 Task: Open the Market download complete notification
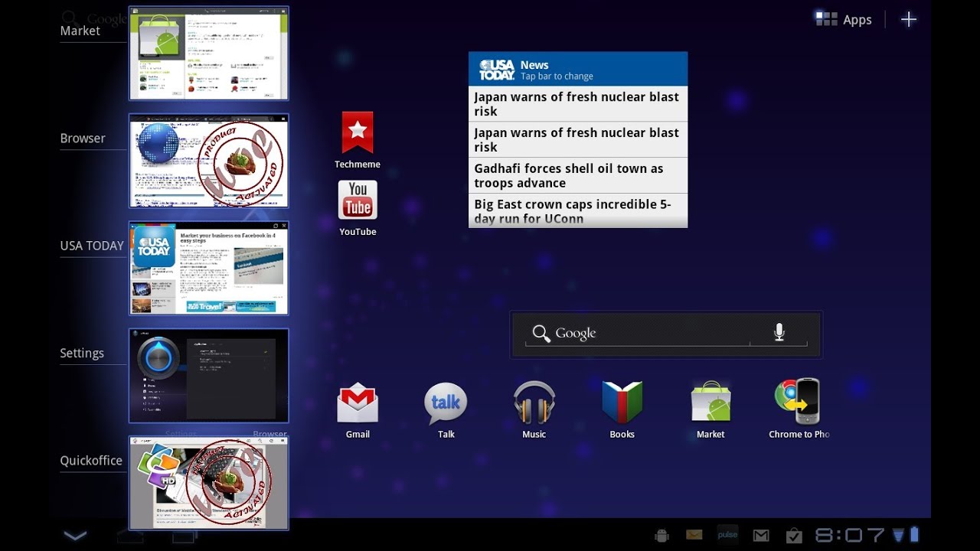click(x=794, y=536)
